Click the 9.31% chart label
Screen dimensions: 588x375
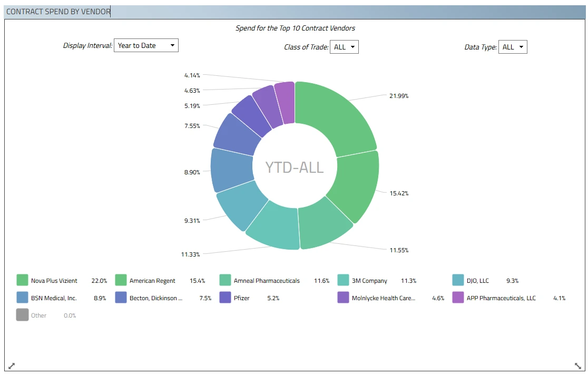(192, 221)
